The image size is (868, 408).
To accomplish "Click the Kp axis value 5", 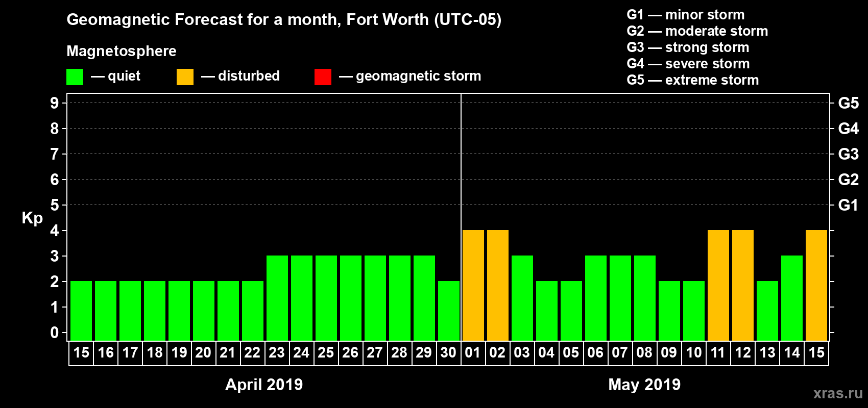I will (55, 205).
